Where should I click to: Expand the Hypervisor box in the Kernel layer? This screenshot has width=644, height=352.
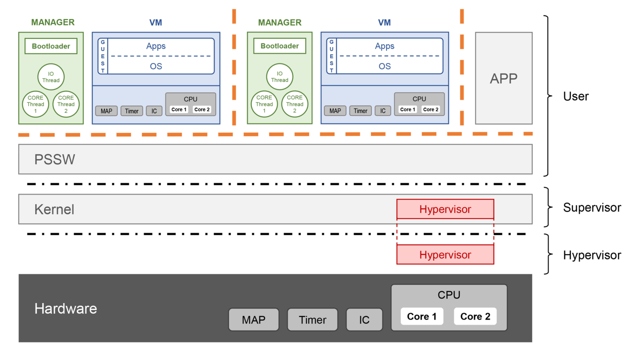click(x=445, y=209)
